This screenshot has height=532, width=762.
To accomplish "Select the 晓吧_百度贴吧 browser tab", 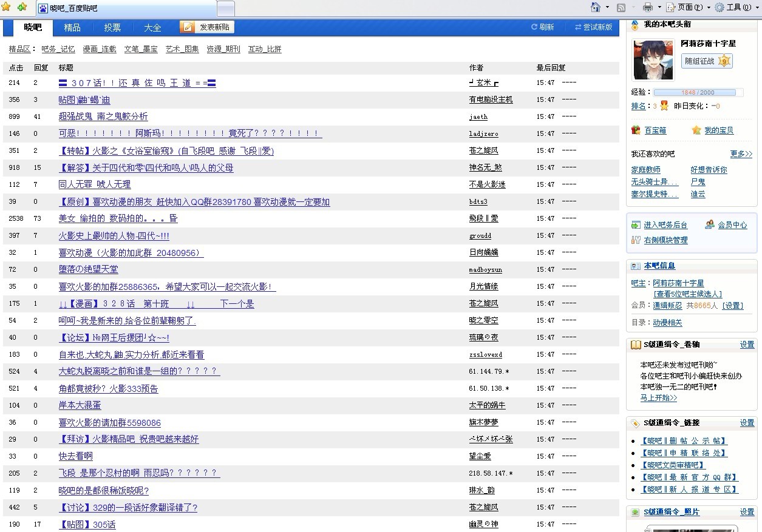I will coord(126,8).
